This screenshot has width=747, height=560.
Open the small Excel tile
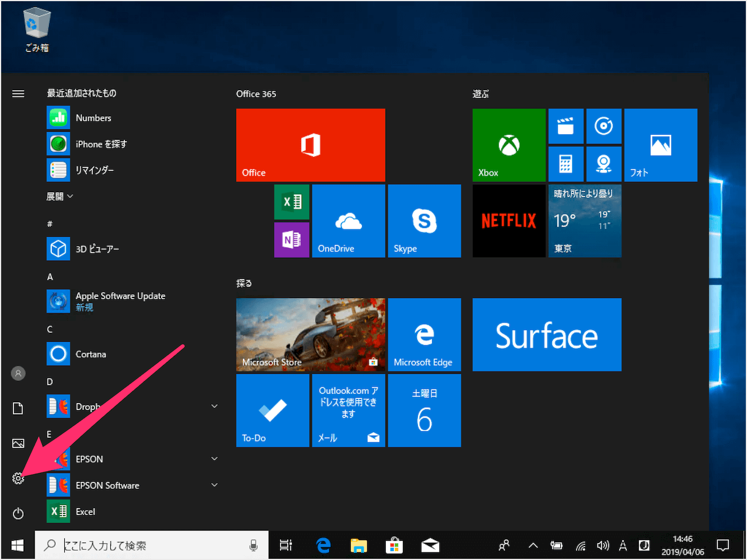292,202
